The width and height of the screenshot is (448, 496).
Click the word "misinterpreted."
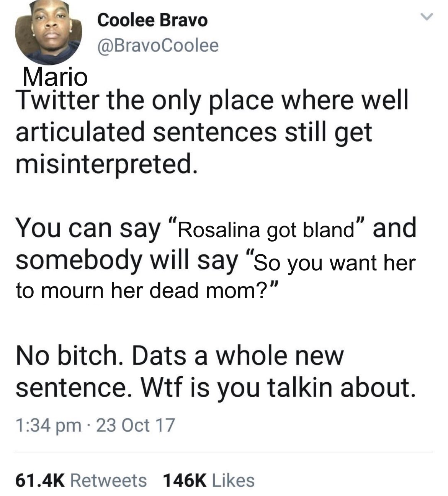107,164
